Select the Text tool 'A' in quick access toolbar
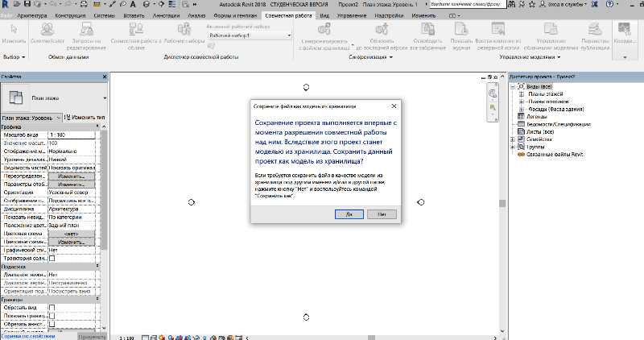Screen dimensions: 644x340 pos(133,4)
